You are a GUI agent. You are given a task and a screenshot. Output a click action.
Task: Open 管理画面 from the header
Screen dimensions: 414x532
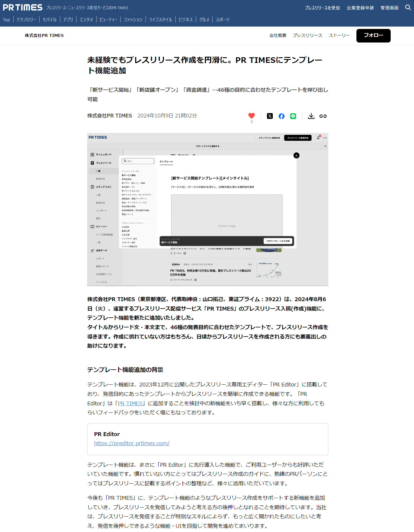click(389, 8)
